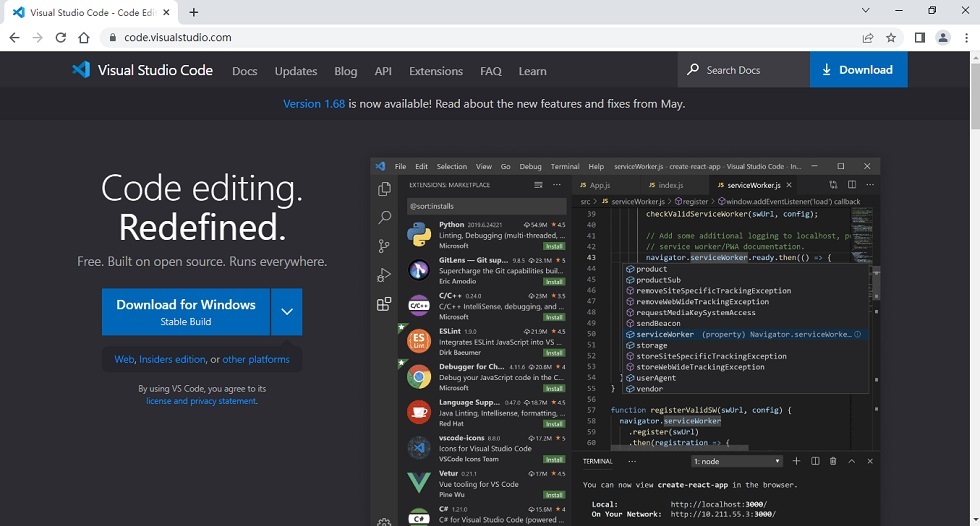Bookmark this page with the star icon
980x526 pixels.
pyautogui.click(x=891, y=37)
